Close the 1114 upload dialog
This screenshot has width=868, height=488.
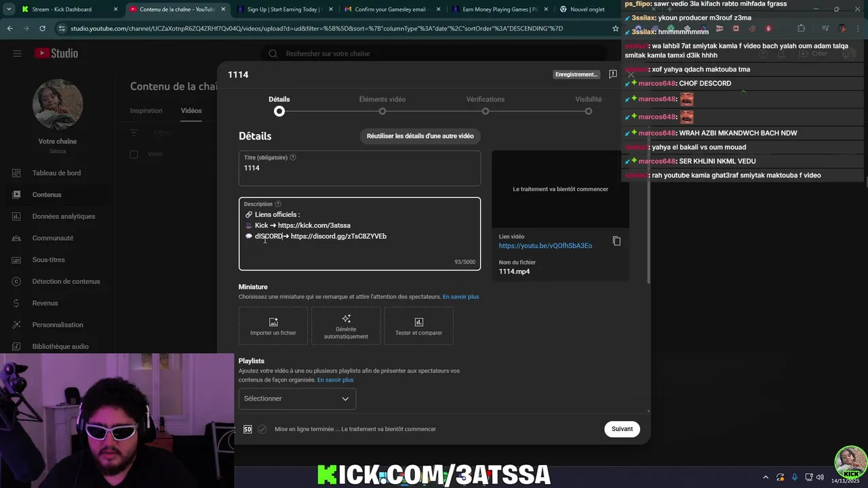[631, 75]
